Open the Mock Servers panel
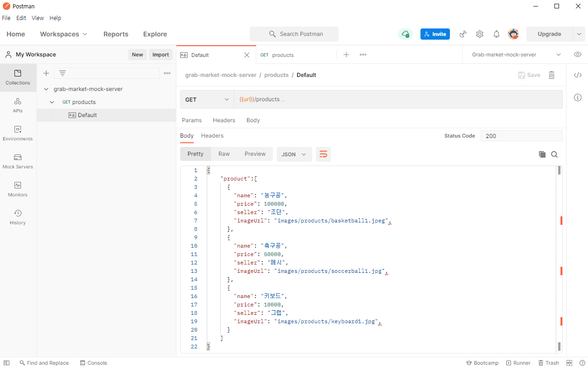 tap(18, 161)
